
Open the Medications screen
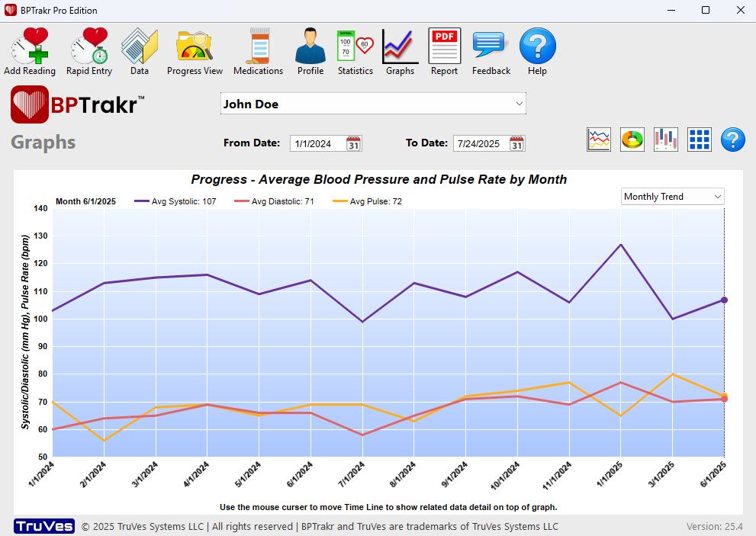pyautogui.click(x=258, y=51)
